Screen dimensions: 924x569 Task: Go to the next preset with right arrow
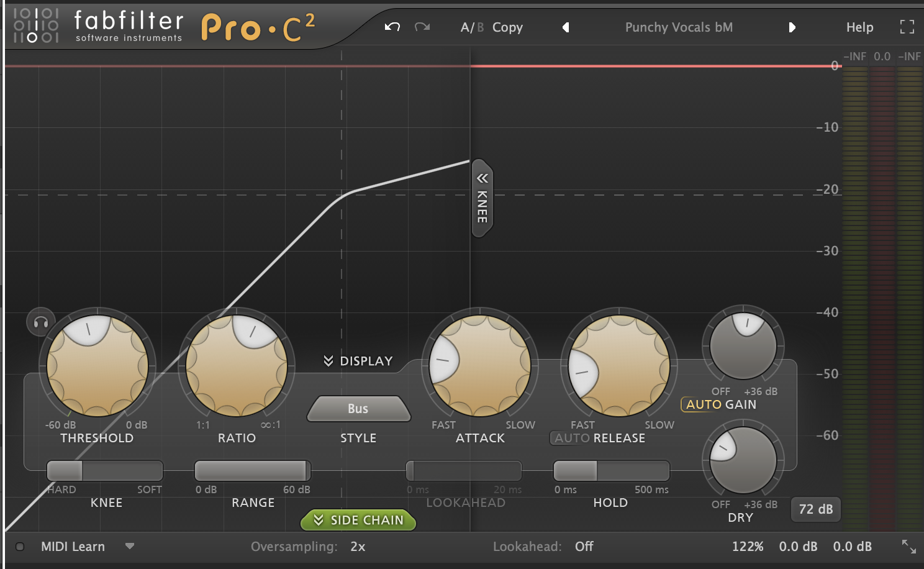pyautogui.click(x=792, y=27)
